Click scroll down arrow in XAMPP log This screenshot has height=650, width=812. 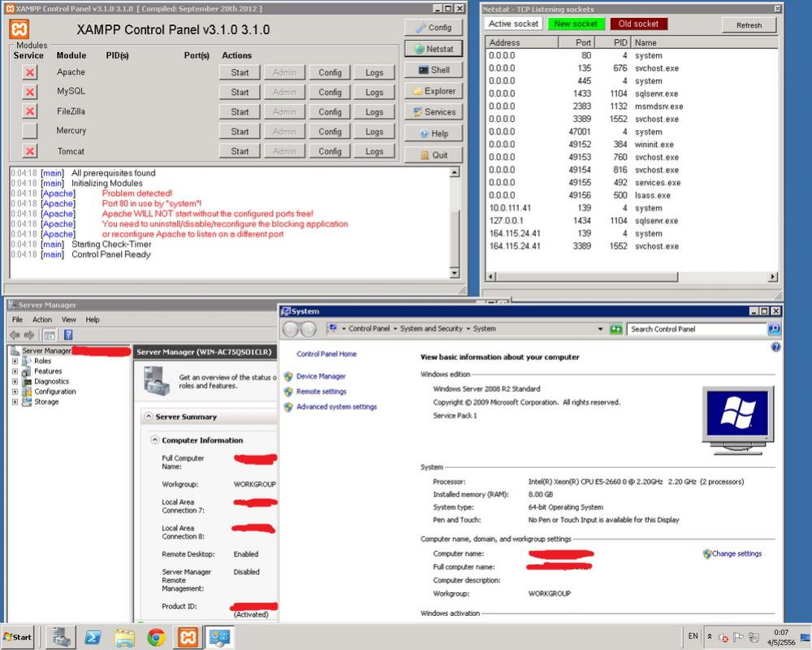454,273
